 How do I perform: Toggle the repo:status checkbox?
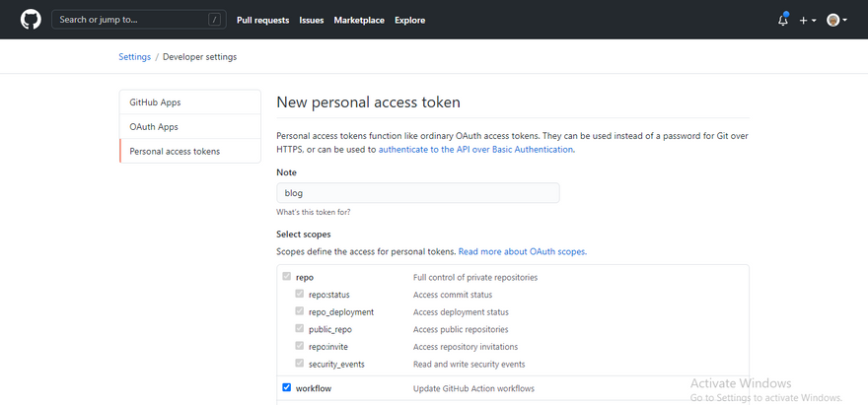(x=300, y=295)
